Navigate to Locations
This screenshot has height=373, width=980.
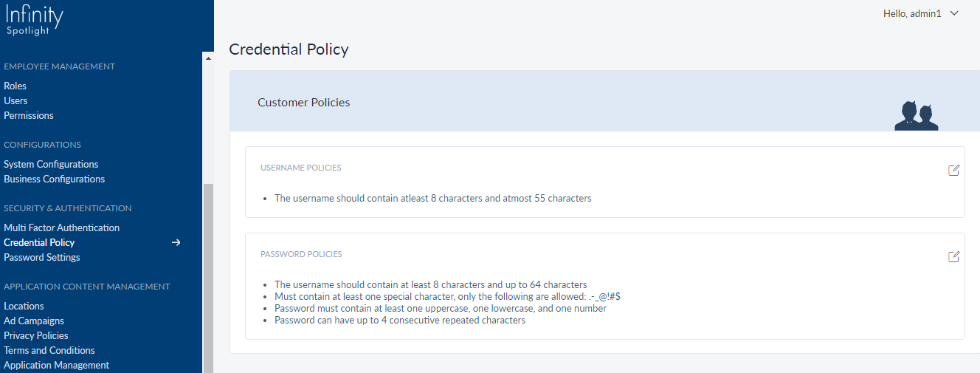[24, 306]
